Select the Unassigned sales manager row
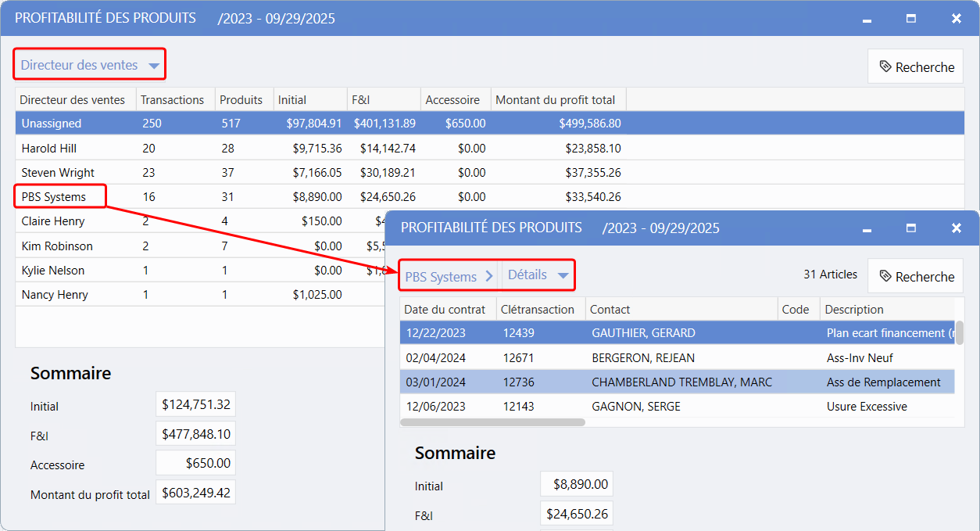980x531 pixels. point(52,124)
